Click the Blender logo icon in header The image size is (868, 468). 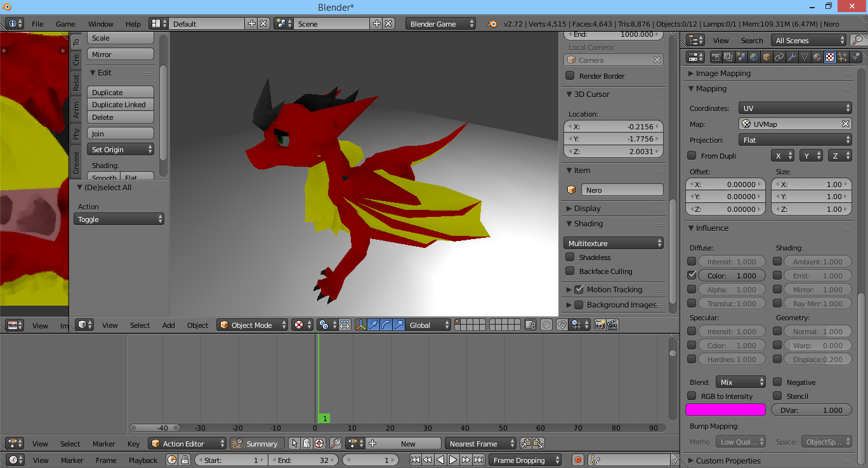click(x=492, y=23)
